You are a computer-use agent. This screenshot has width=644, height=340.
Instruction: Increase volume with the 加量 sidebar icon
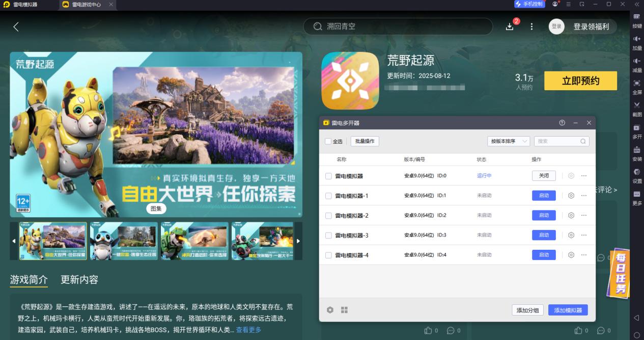tap(637, 42)
